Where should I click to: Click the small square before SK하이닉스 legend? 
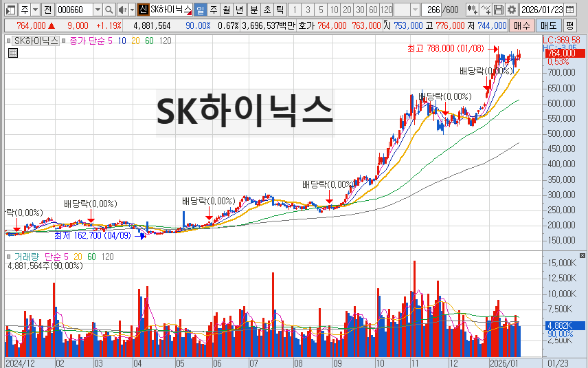9,41
